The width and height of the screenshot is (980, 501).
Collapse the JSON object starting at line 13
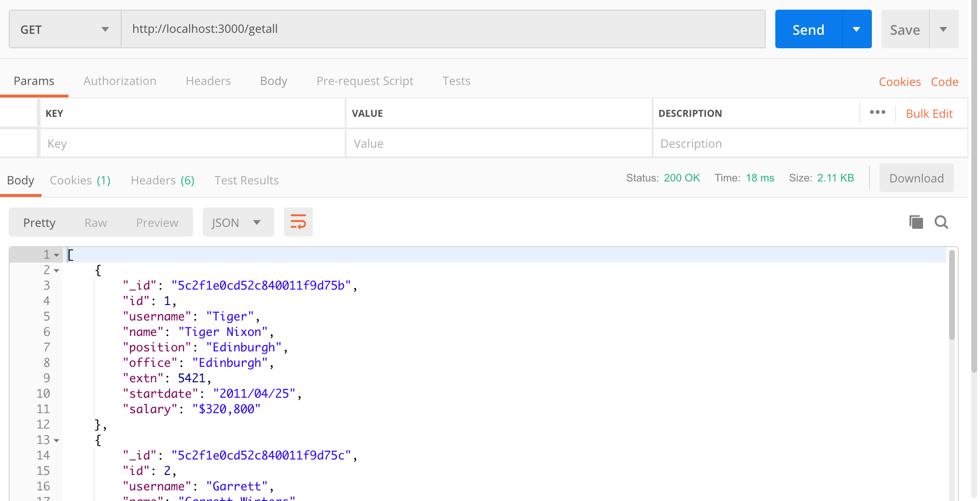[x=56, y=440]
